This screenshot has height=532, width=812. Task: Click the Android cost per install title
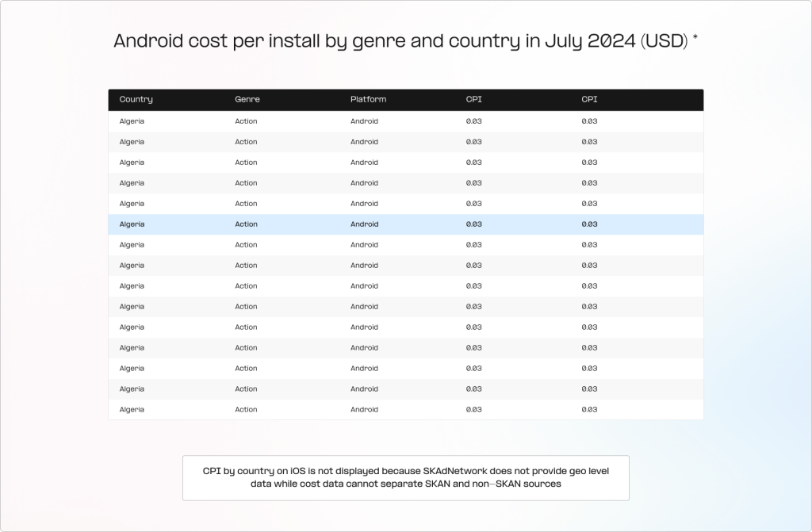tap(400, 41)
